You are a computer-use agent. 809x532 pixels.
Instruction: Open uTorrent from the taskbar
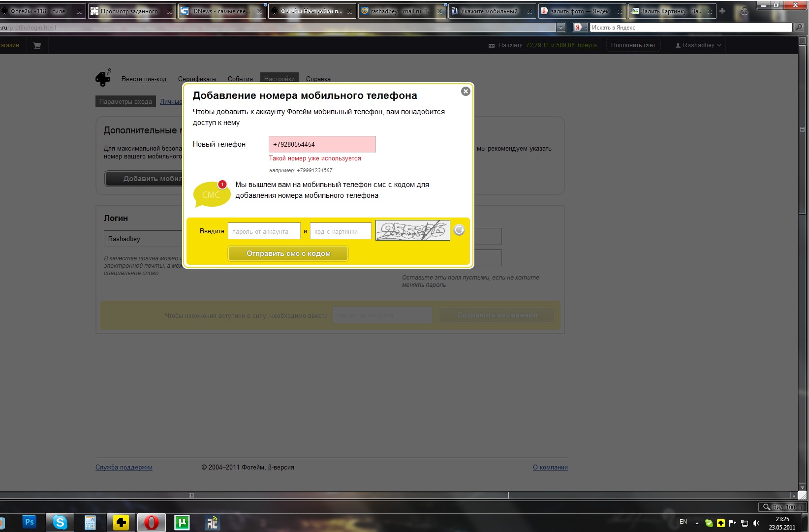(182, 522)
